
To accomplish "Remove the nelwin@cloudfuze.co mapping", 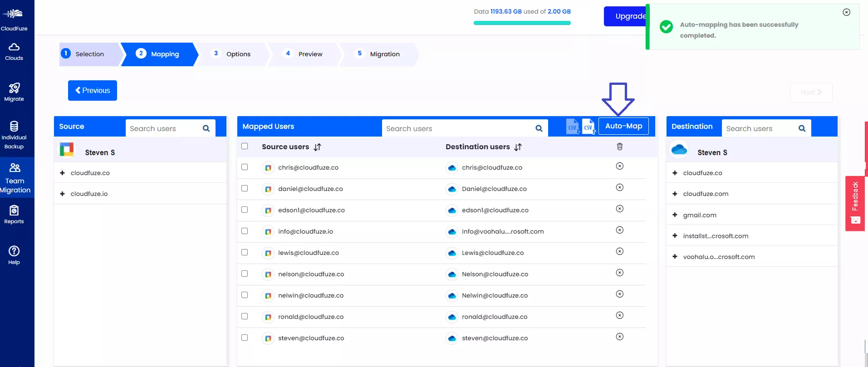I will point(620,294).
